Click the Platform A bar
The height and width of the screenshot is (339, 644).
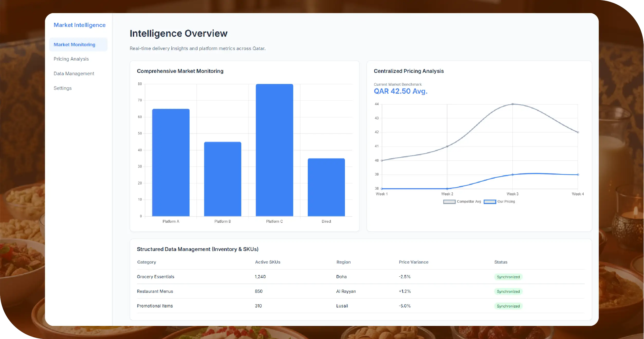(x=171, y=162)
